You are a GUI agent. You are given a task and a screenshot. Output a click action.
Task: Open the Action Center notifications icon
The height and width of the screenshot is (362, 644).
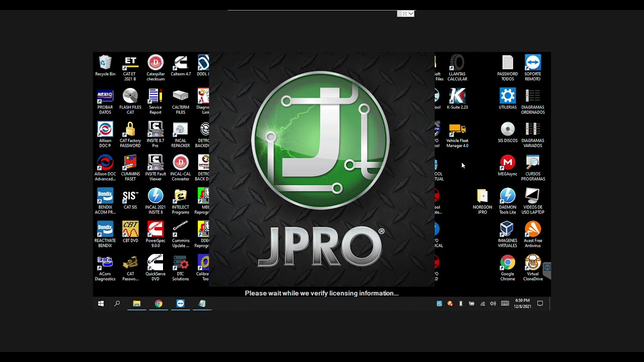click(540, 304)
